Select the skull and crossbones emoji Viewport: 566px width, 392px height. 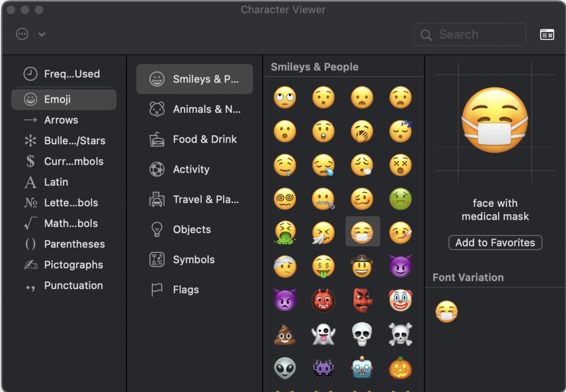point(400,334)
